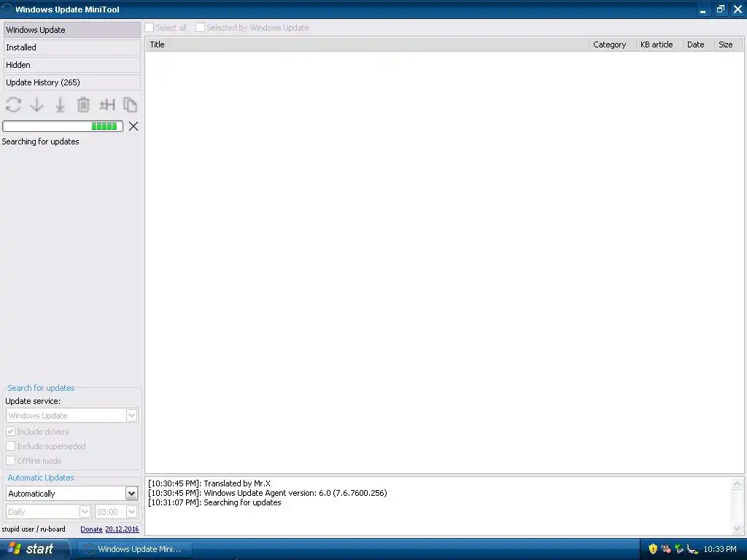Click the Windows Start button
Image resolution: width=747 pixels, height=560 pixels.
click(x=34, y=549)
